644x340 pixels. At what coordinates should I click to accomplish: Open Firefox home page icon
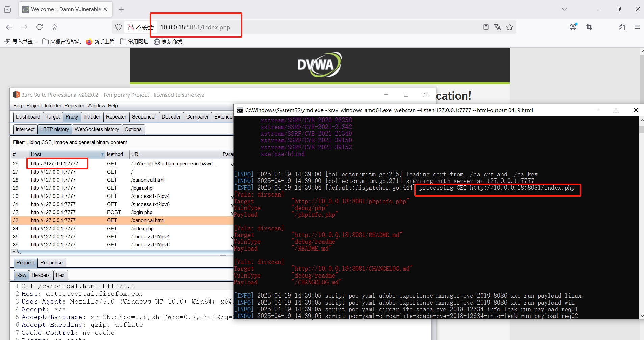coord(54,27)
